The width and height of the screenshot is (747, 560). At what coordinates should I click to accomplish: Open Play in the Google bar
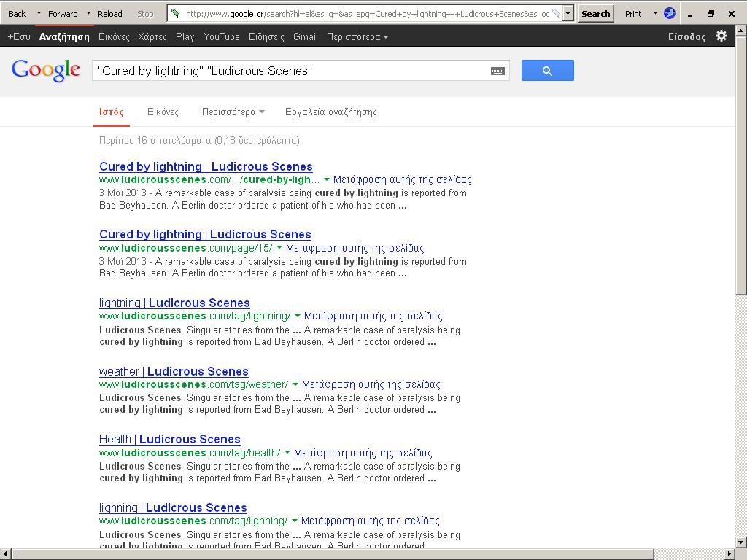pyautogui.click(x=185, y=36)
